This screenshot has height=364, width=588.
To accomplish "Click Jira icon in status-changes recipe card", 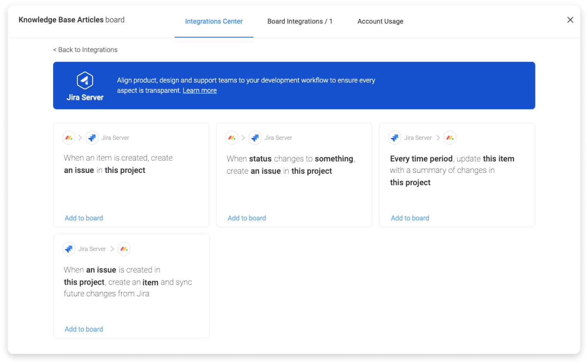I will pos(255,138).
